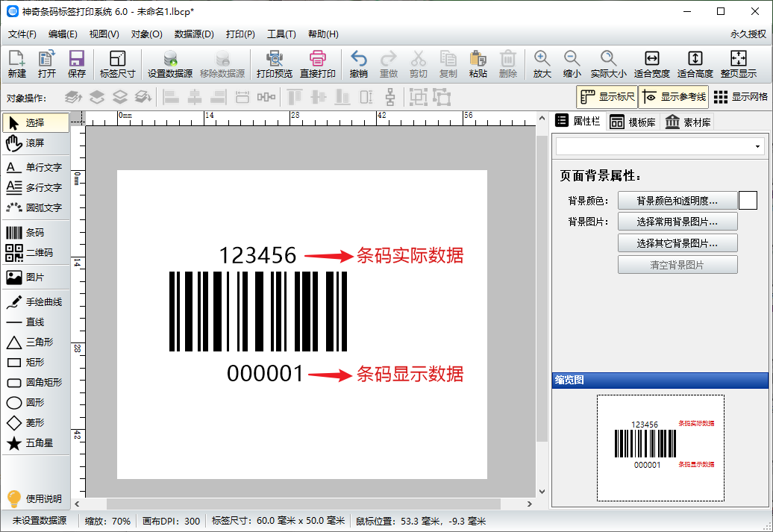This screenshot has height=532, width=773.
Task: Pick the 圆形 circle tool
Action: pos(36,403)
